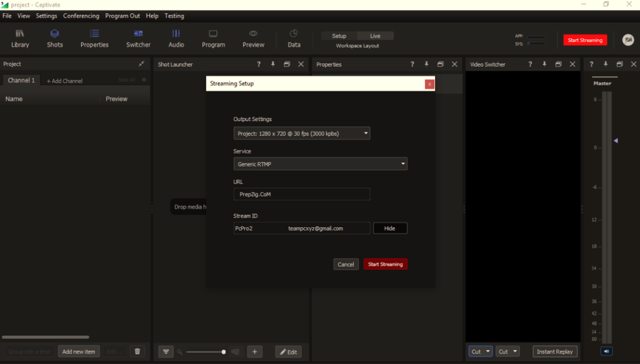Image resolution: width=640 pixels, height=364 pixels.
Task: Click the round profile icon at top right
Action: (x=628, y=40)
